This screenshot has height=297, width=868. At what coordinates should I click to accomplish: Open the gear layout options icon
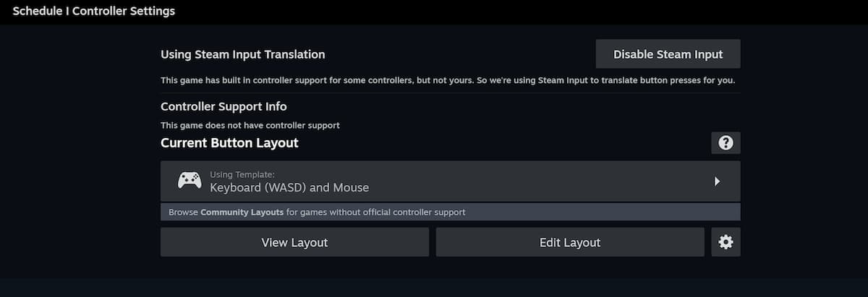(x=726, y=242)
